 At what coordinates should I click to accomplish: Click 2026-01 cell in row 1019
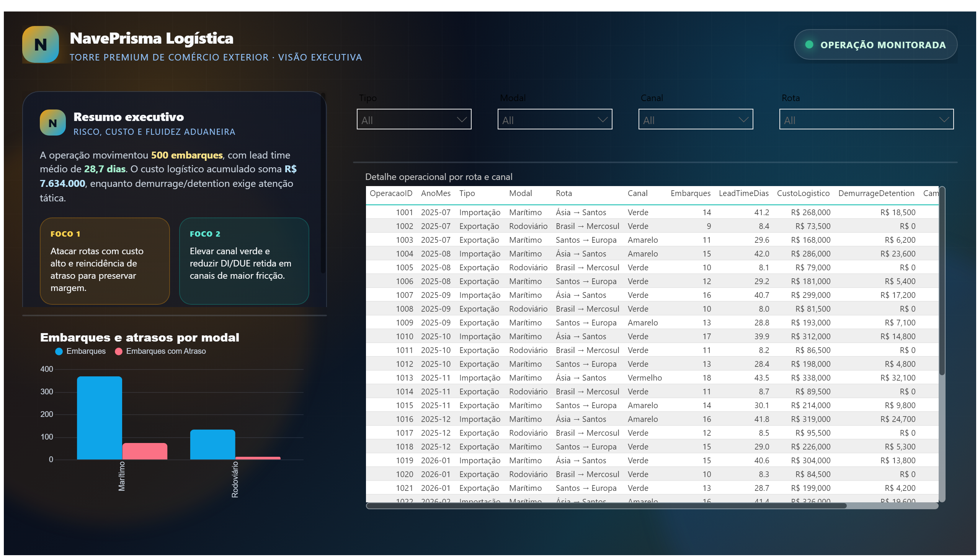pos(435,461)
